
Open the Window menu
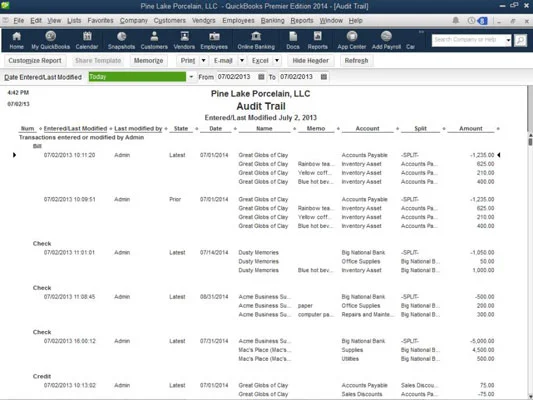tap(331, 20)
